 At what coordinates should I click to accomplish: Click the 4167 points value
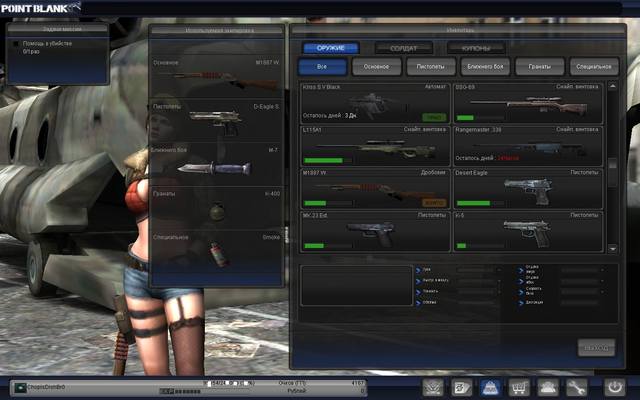click(x=357, y=383)
